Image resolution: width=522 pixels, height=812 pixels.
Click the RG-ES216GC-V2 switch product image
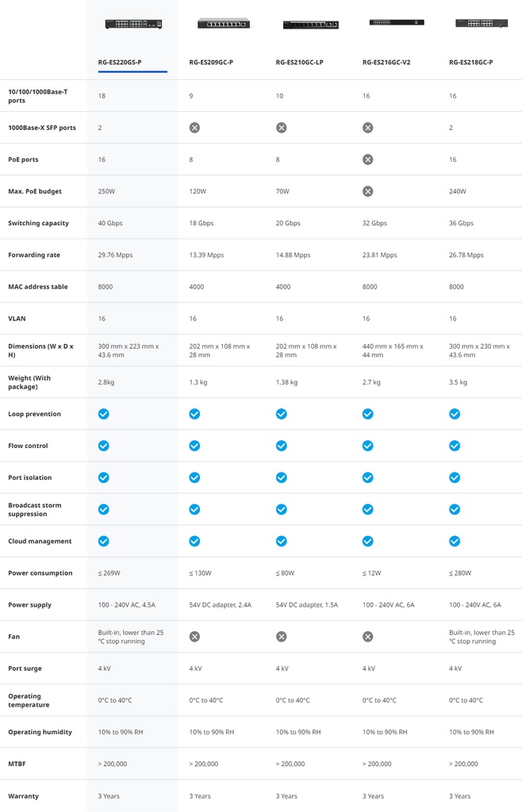(397, 22)
